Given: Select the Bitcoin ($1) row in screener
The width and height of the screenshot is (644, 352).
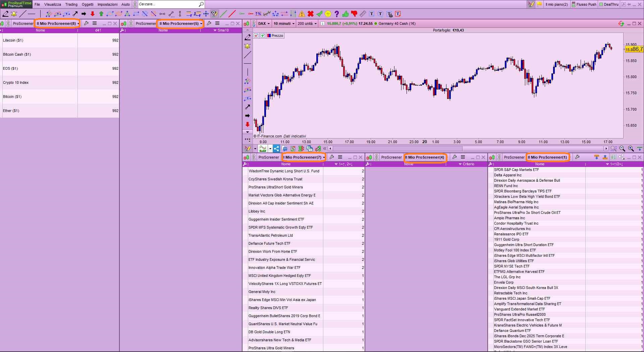Looking at the screenshot, I should point(60,97).
